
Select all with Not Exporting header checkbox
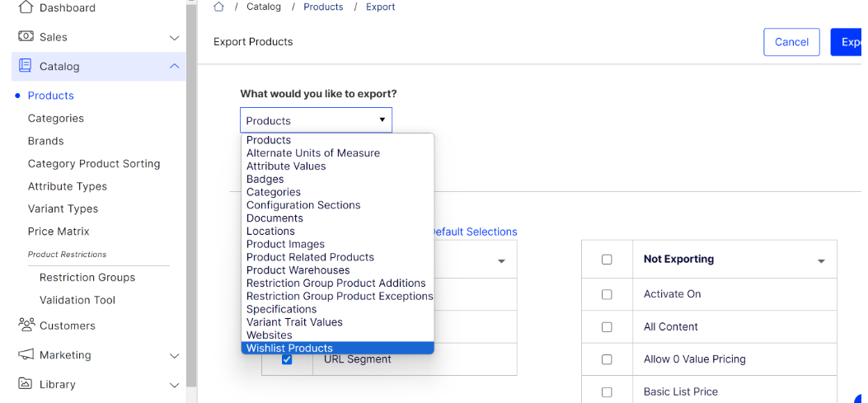(607, 259)
